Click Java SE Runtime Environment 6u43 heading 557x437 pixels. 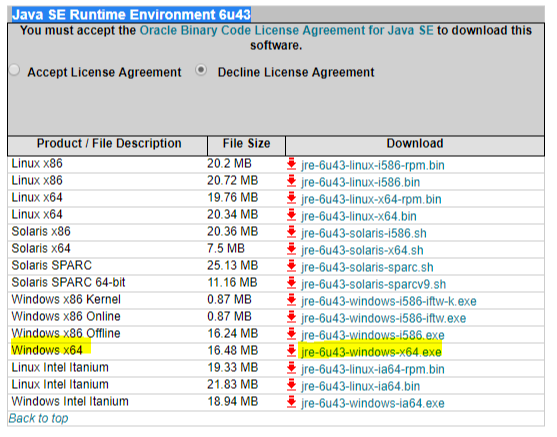coord(131,15)
